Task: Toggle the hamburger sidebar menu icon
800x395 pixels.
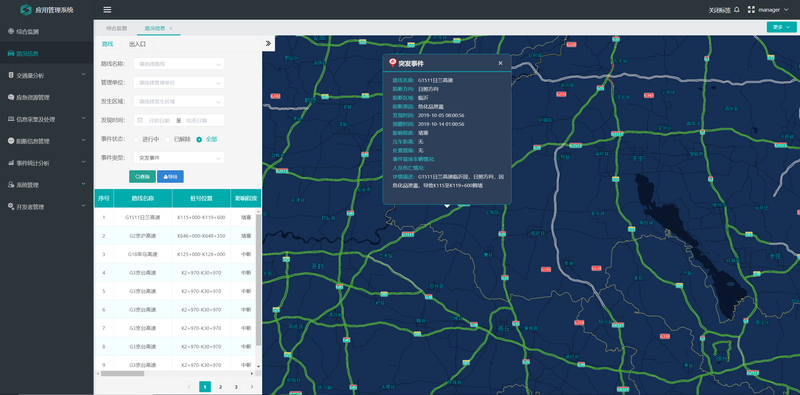Action: point(107,10)
